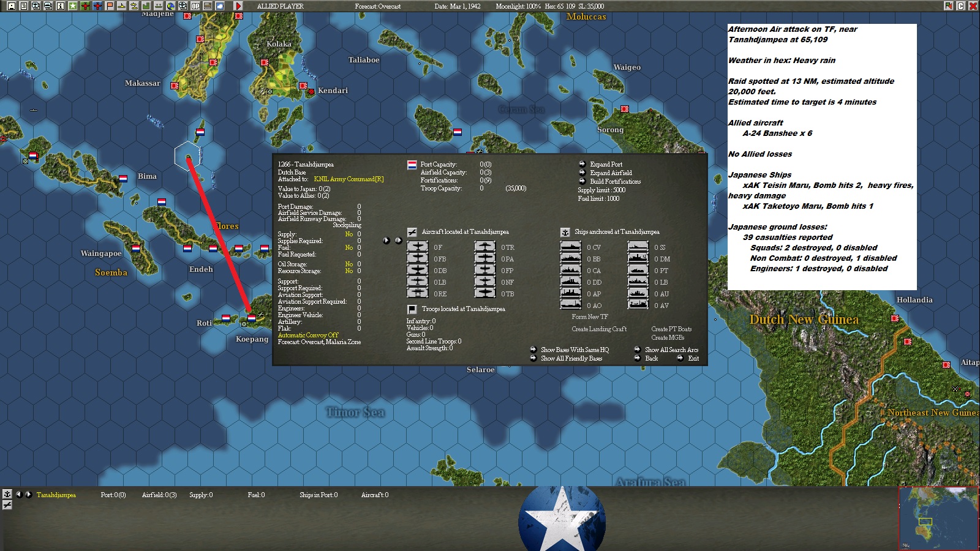This screenshot has height=551, width=980.
Task: Click the anchor icon beside 'Ships anchored at Tanahdjampea'
Action: click(x=565, y=232)
